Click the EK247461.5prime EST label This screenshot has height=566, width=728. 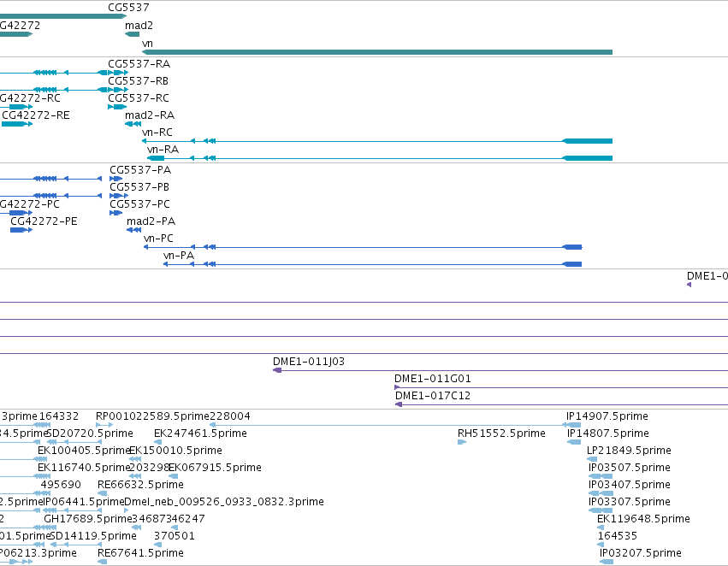pyautogui.click(x=200, y=433)
